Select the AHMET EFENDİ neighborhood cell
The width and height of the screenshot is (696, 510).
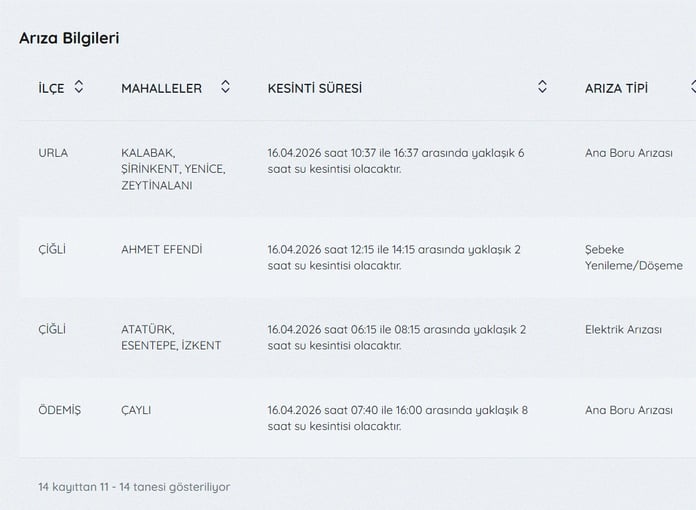point(162,249)
